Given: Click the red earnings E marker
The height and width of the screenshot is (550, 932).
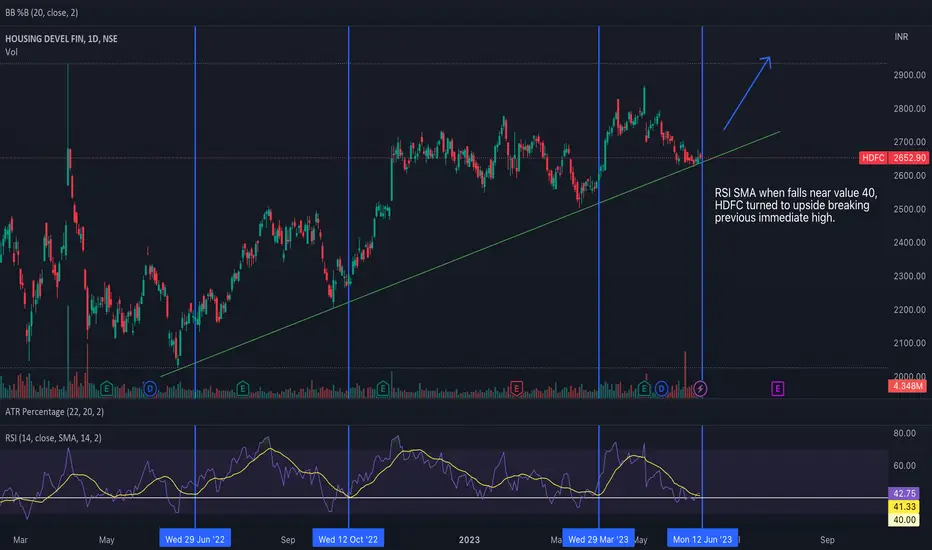Looking at the screenshot, I should click(516, 389).
